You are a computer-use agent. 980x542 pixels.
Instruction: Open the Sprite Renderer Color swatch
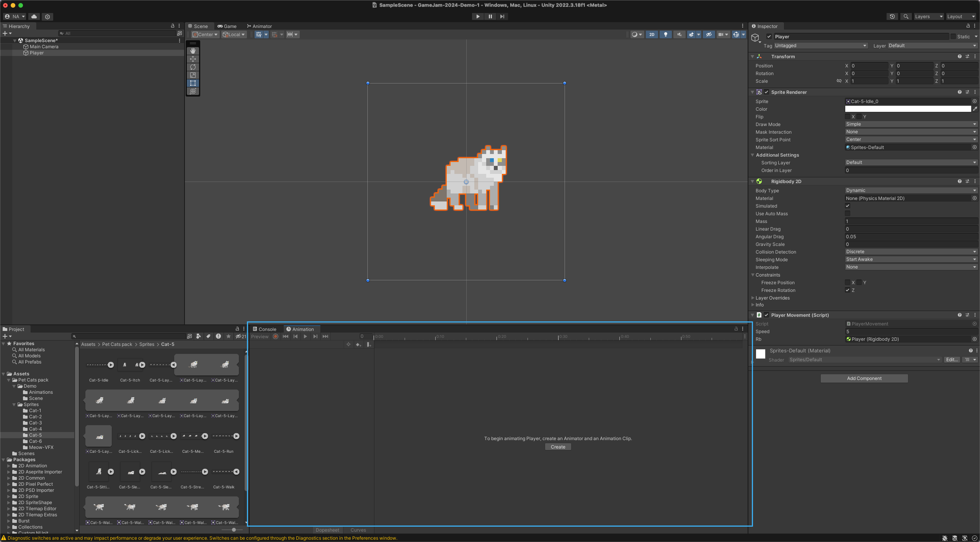[x=908, y=109]
